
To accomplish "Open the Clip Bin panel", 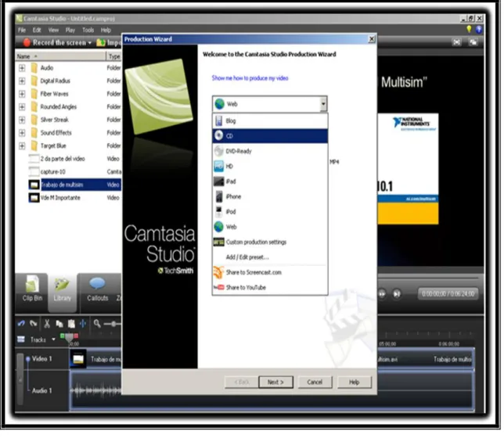I will (32, 289).
